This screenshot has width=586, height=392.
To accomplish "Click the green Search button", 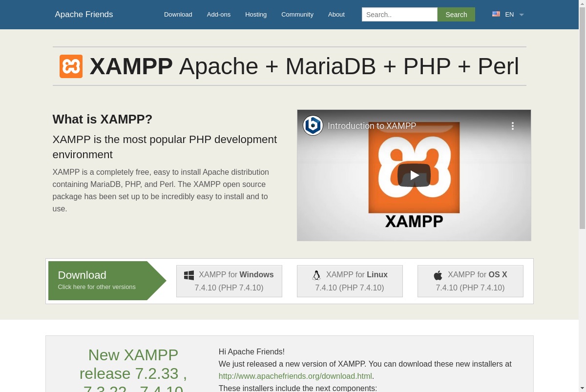I will (456, 15).
